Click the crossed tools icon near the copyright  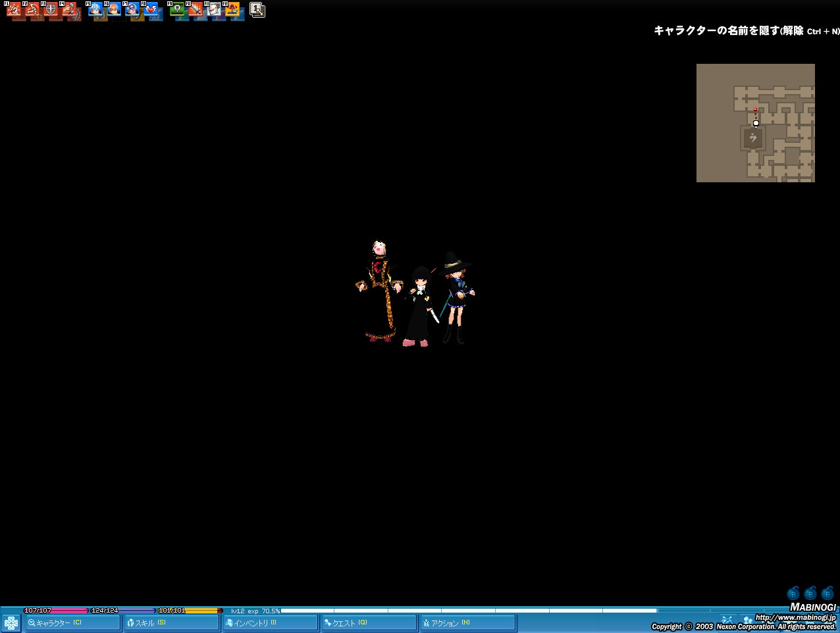(727, 619)
